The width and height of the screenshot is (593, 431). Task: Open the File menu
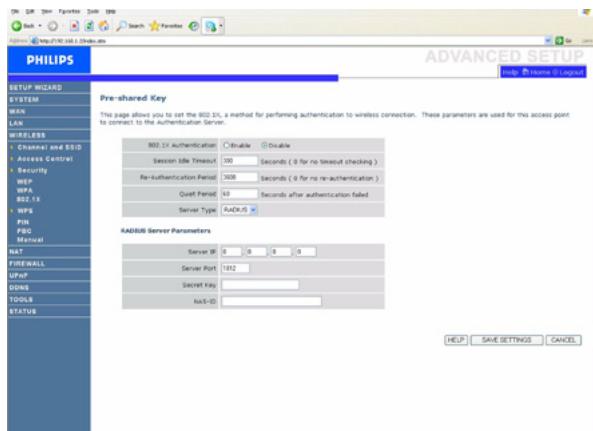click(x=15, y=11)
